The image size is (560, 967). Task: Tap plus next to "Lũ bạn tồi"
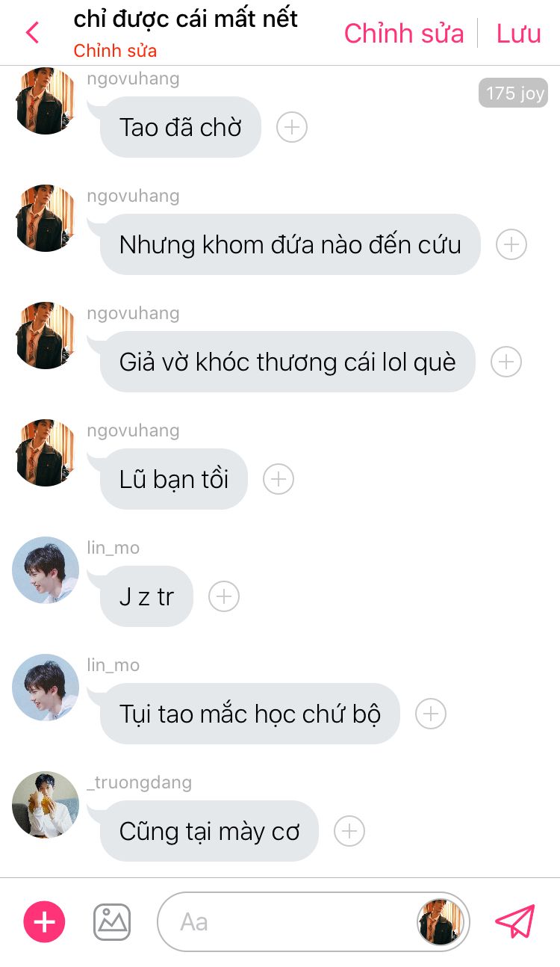coord(279,479)
